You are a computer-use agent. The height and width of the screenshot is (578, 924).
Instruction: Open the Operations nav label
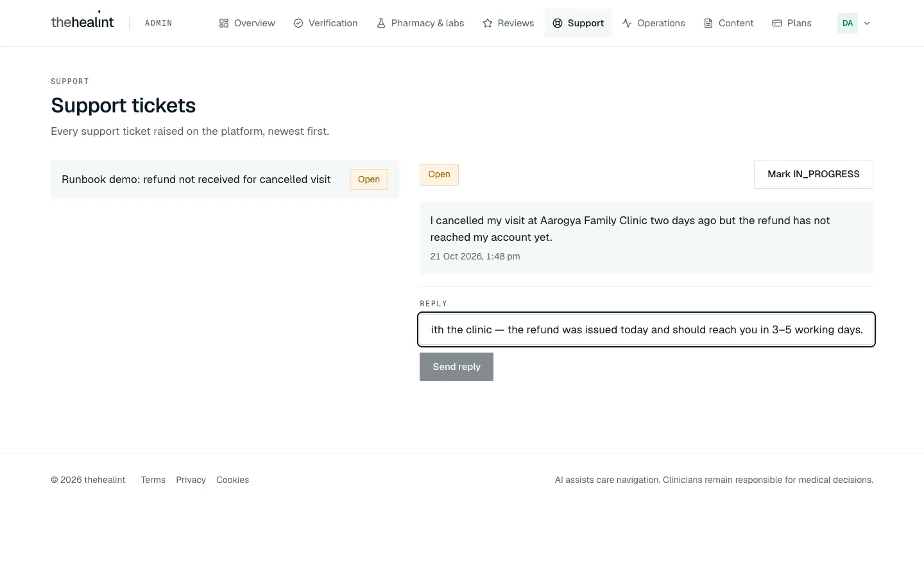661,23
